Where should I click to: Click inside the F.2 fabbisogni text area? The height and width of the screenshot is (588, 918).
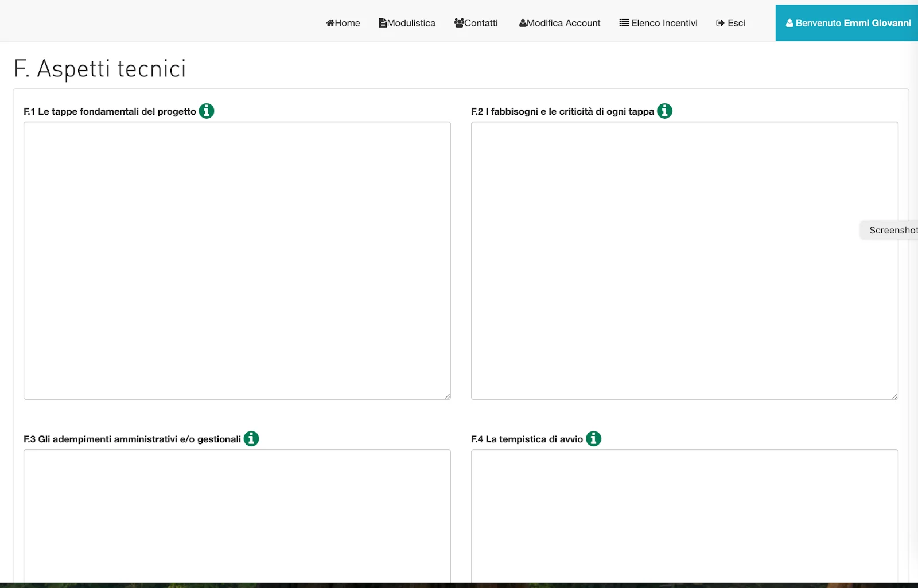coord(684,260)
